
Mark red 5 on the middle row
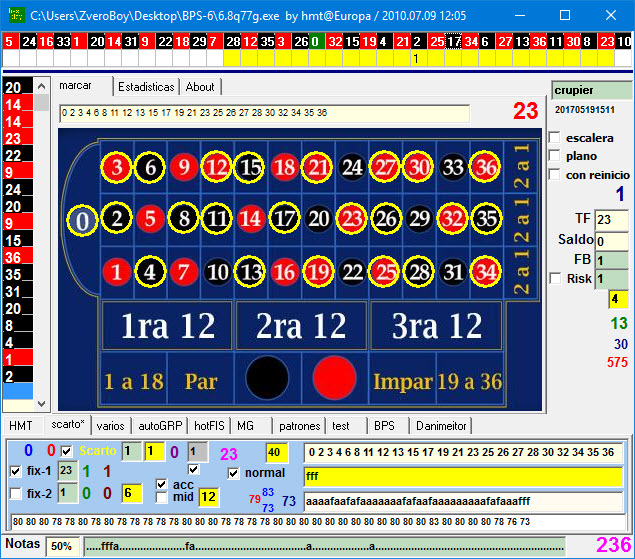click(150, 219)
